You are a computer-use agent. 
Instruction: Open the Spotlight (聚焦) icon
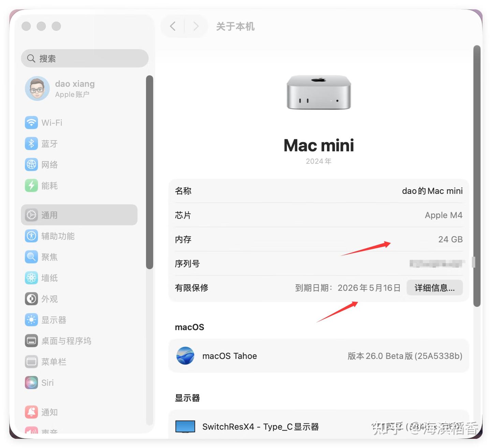click(x=31, y=257)
